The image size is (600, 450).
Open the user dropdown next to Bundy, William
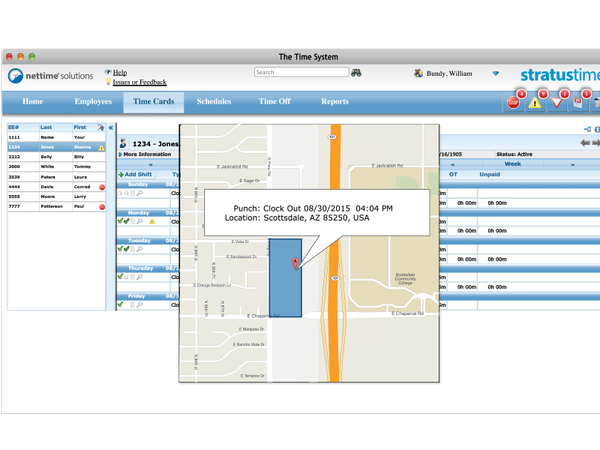[x=496, y=73]
